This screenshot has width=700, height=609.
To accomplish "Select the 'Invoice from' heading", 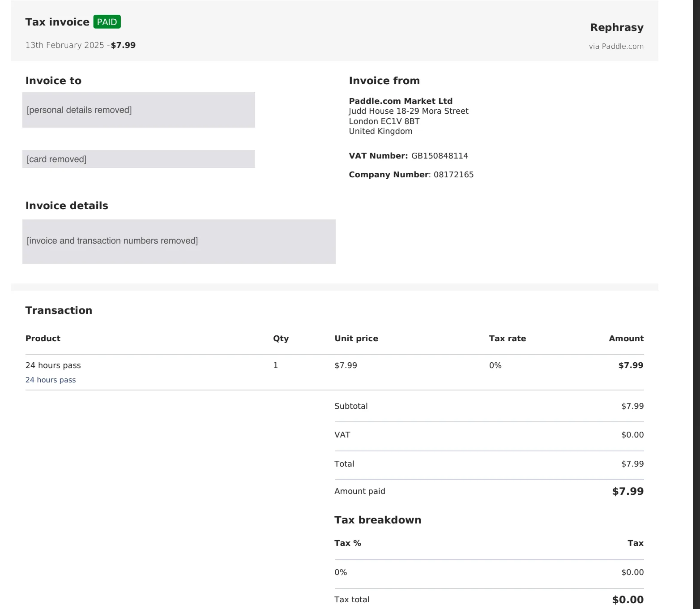I will click(x=384, y=81).
